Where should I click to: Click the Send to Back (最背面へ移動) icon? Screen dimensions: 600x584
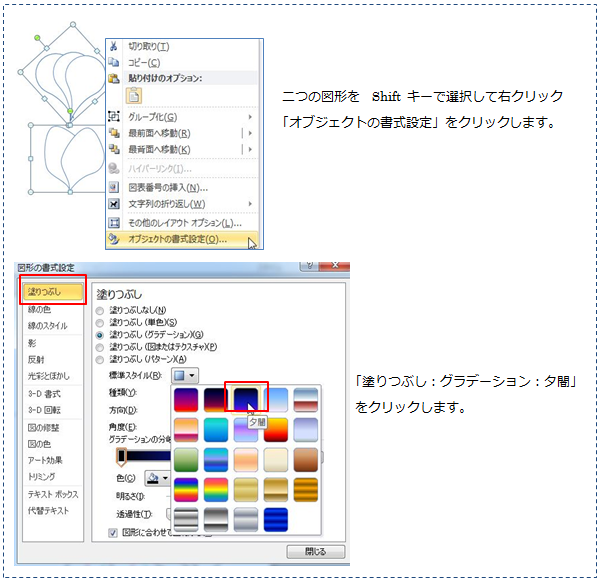coord(114,150)
